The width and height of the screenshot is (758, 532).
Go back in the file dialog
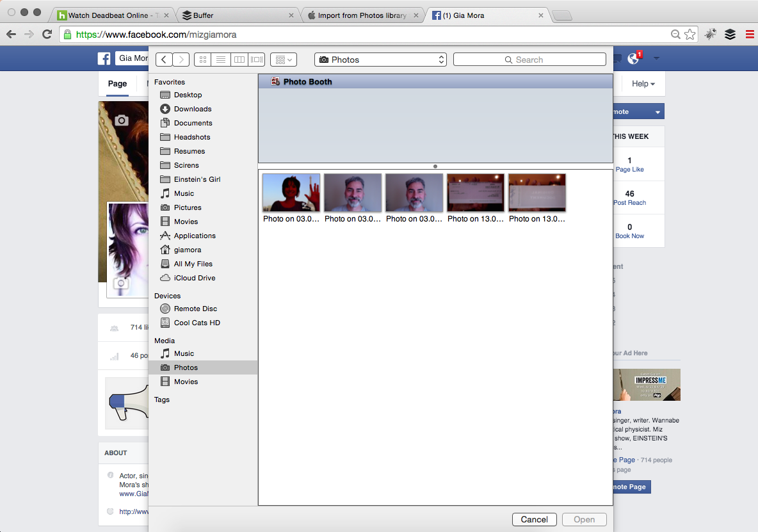[164, 60]
